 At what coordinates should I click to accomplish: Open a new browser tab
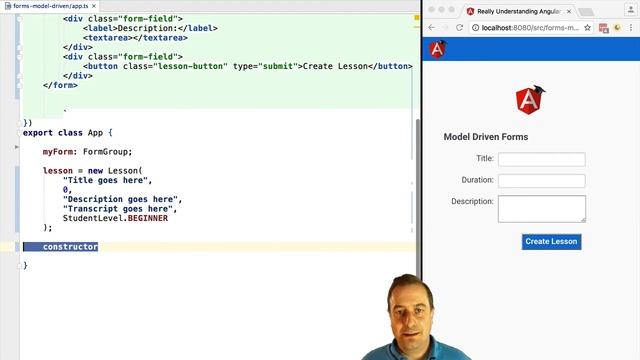click(x=586, y=12)
